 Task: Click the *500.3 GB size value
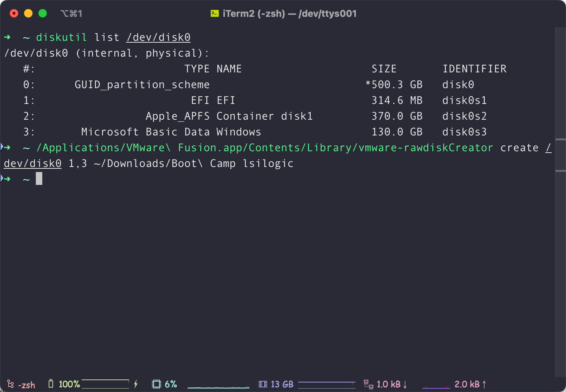point(394,85)
